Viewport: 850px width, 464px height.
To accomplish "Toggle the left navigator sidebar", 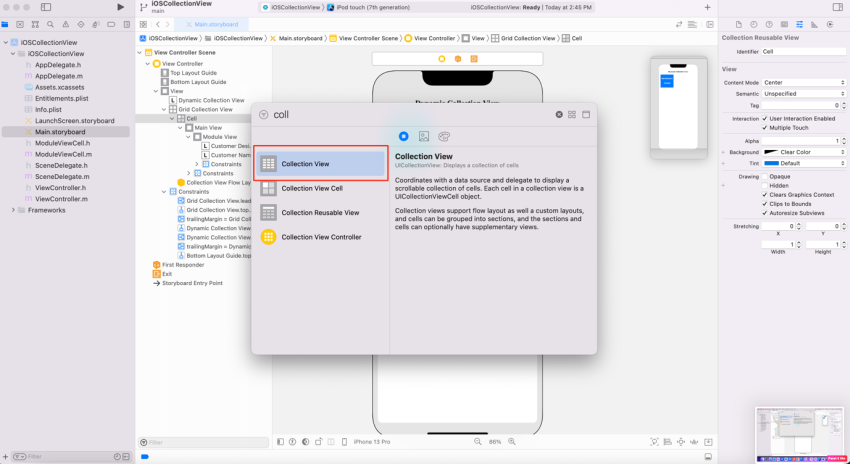I will click(x=46, y=7).
